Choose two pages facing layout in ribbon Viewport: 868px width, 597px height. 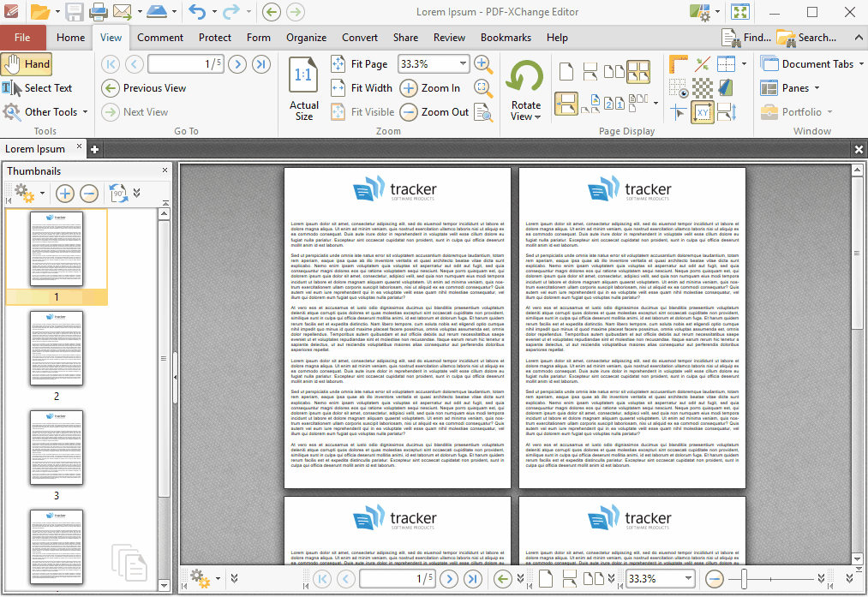point(614,71)
